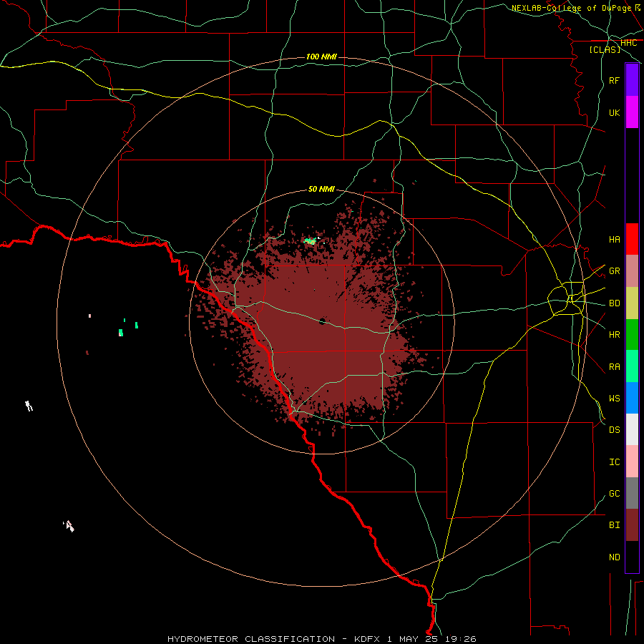This screenshot has height=644, width=644.
Task: Click the black radar site dot at the center
Action: 322,321
